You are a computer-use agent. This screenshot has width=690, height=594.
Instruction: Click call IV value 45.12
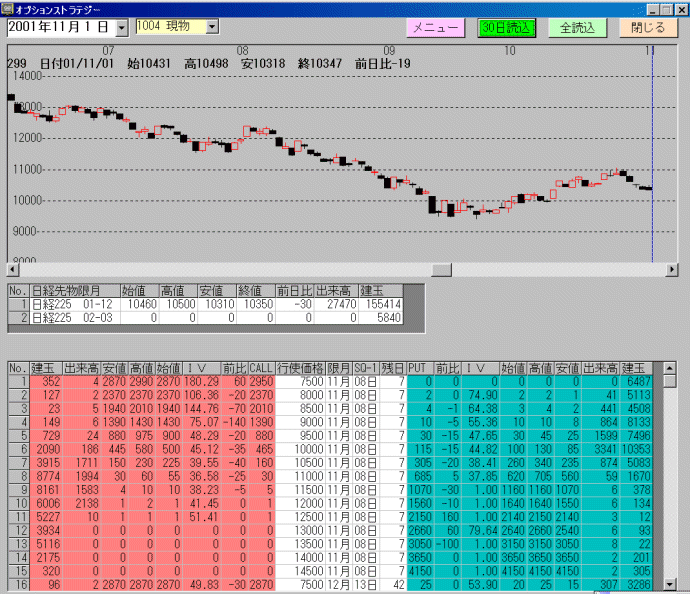201,449
